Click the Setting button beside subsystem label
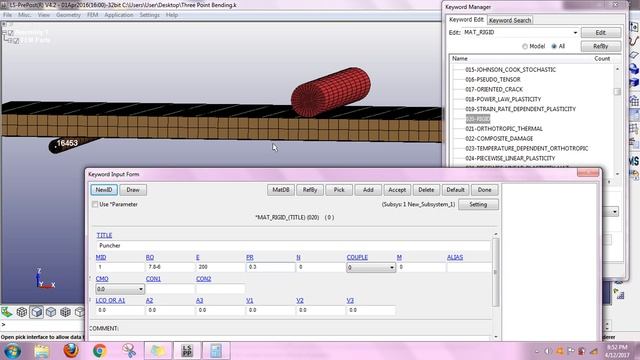640x360 pixels. 478,204
